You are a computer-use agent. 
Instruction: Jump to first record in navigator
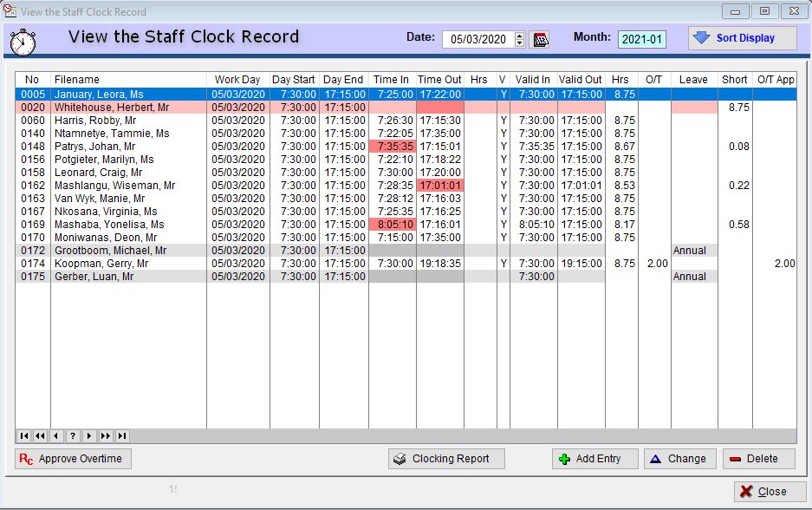(x=23, y=435)
